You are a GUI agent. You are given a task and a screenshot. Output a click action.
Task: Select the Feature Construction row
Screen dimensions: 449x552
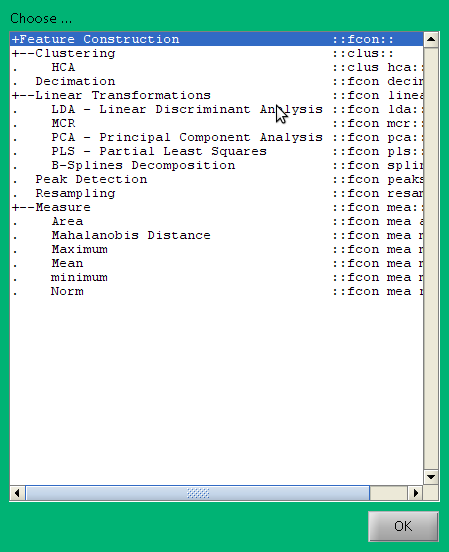pyautogui.click(x=217, y=39)
